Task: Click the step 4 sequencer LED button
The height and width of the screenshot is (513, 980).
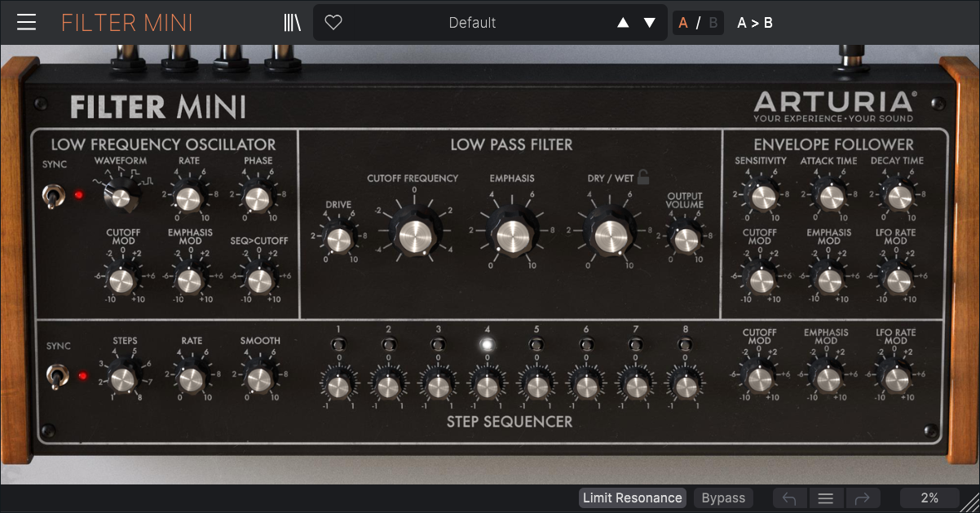Action: click(x=487, y=344)
